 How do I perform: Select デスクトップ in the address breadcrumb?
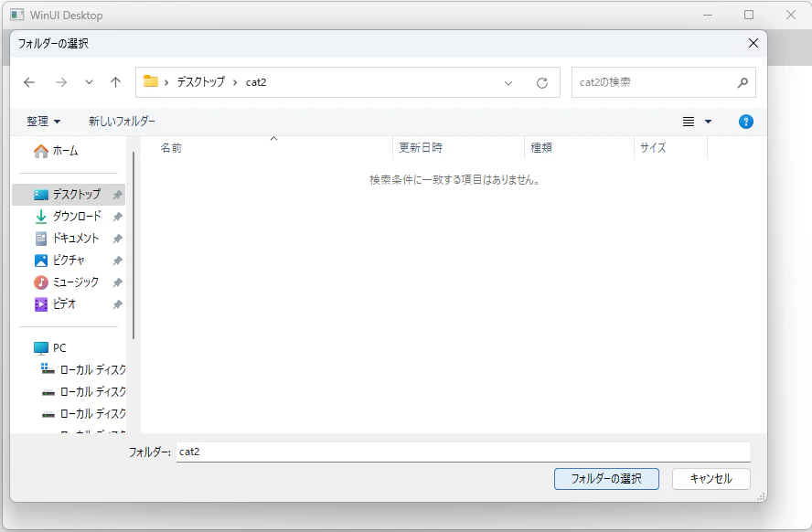201,81
